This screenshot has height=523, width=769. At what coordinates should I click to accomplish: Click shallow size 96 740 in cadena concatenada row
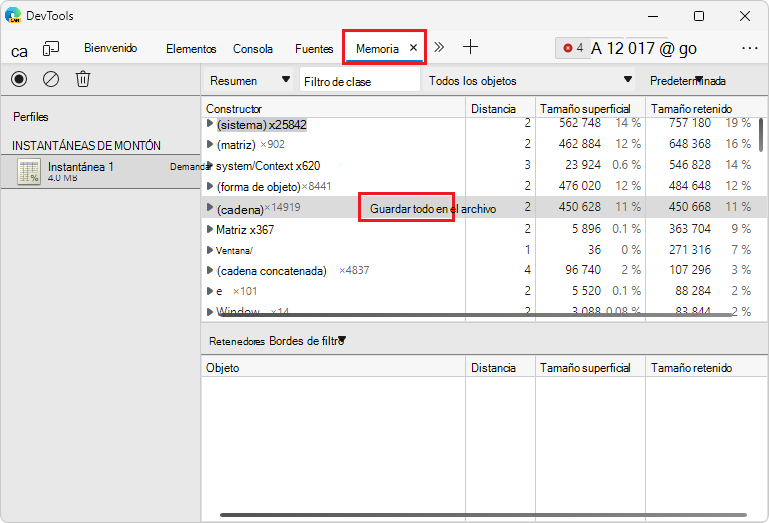click(583, 270)
